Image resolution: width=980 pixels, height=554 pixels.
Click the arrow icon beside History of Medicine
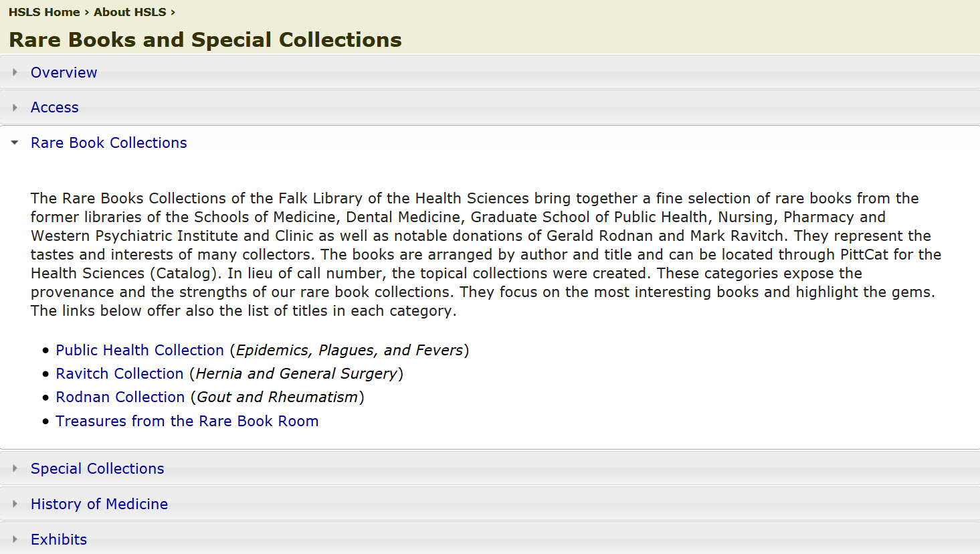click(x=15, y=504)
